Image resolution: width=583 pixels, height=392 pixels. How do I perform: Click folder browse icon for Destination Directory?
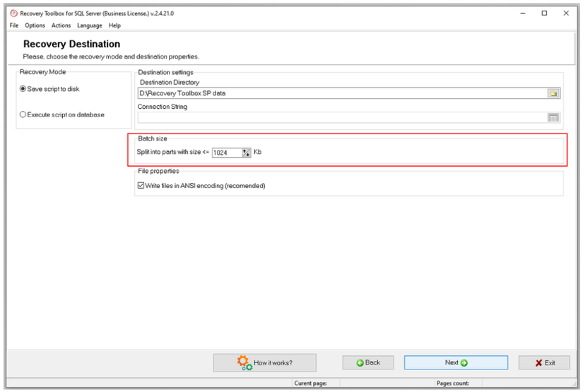[x=553, y=93]
